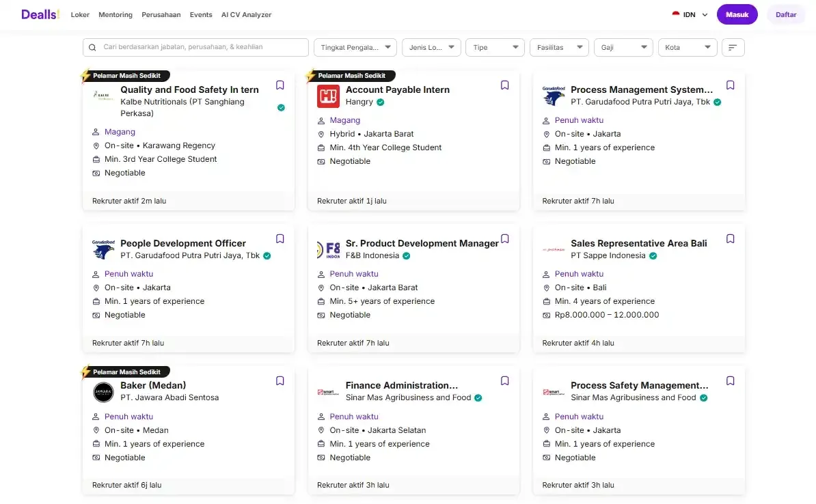Click the Jawara Abadi Sentosa company logo
Screen dimensions: 816x504
103,392
